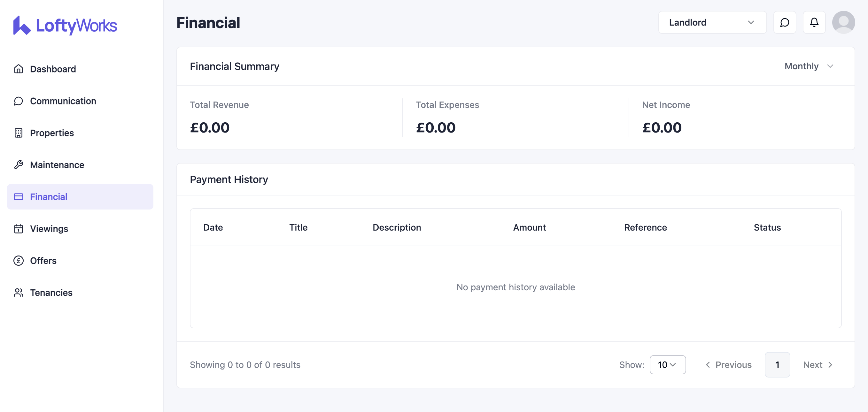The width and height of the screenshot is (868, 412).
Task: Select page number 1
Action: [777, 364]
